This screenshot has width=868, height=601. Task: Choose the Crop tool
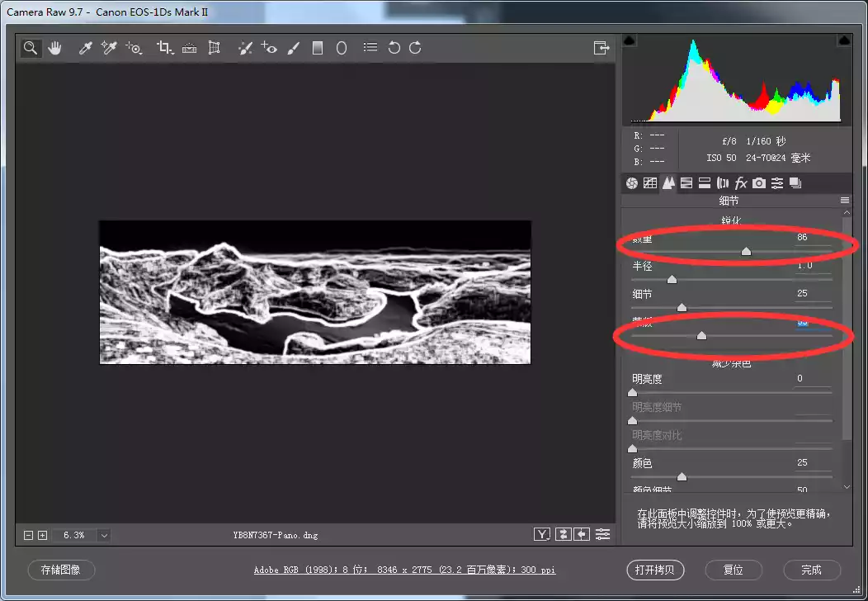(x=164, y=48)
